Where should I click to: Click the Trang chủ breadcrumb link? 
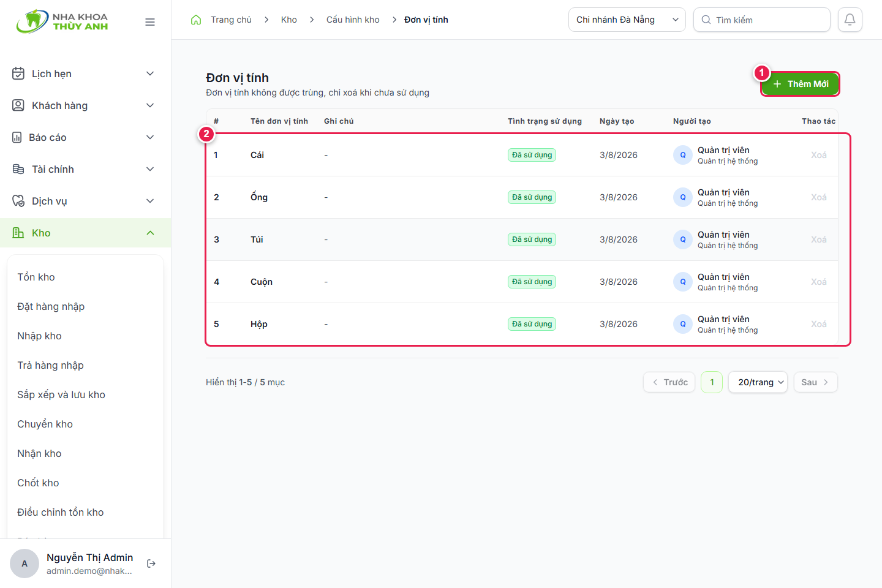click(231, 20)
